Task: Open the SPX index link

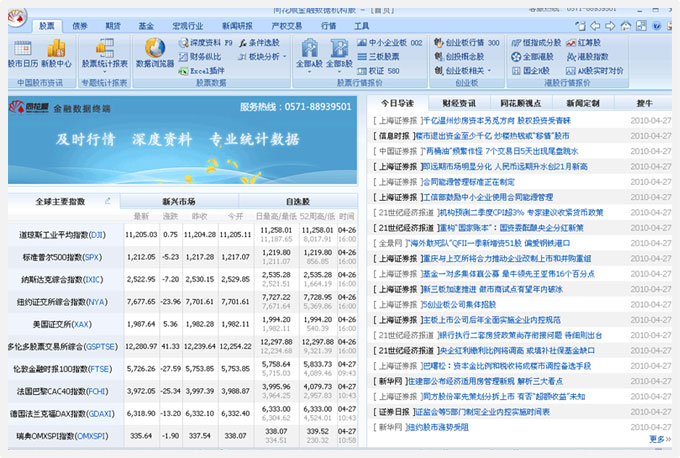Action: click(92, 257)
